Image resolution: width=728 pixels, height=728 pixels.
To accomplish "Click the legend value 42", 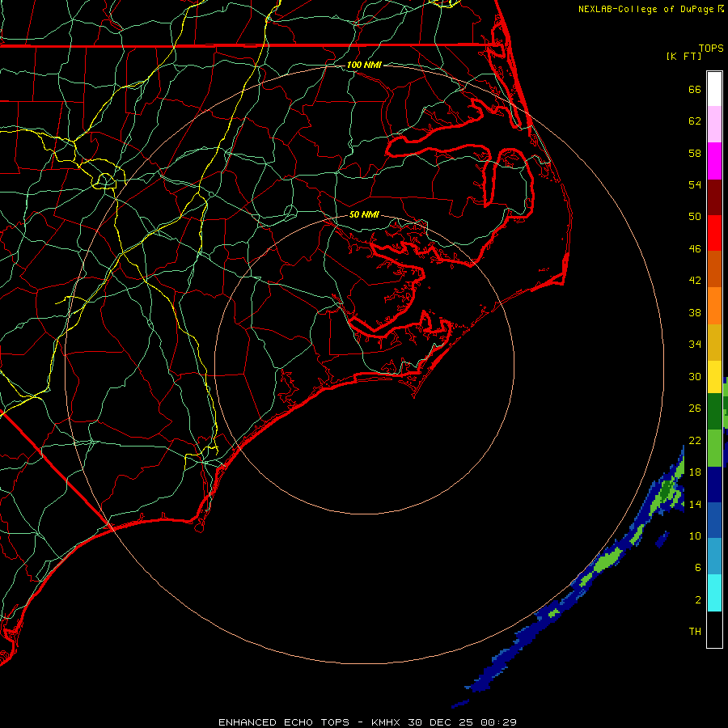I will [695, 281].
